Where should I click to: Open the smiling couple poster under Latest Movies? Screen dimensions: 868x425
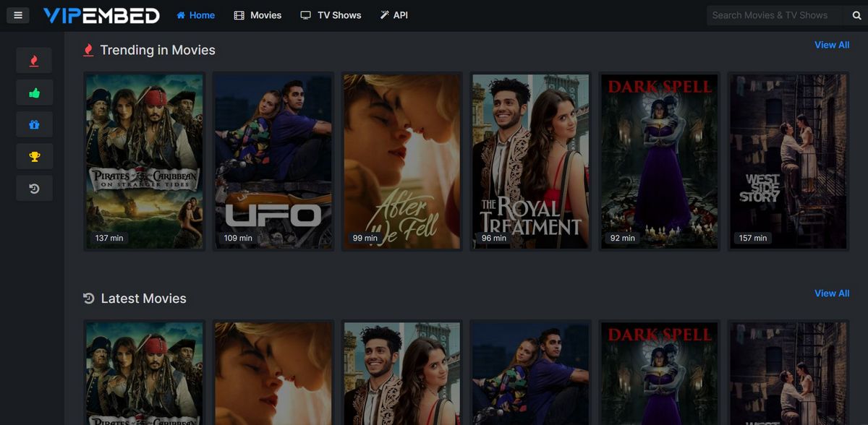tap(402, 373)
